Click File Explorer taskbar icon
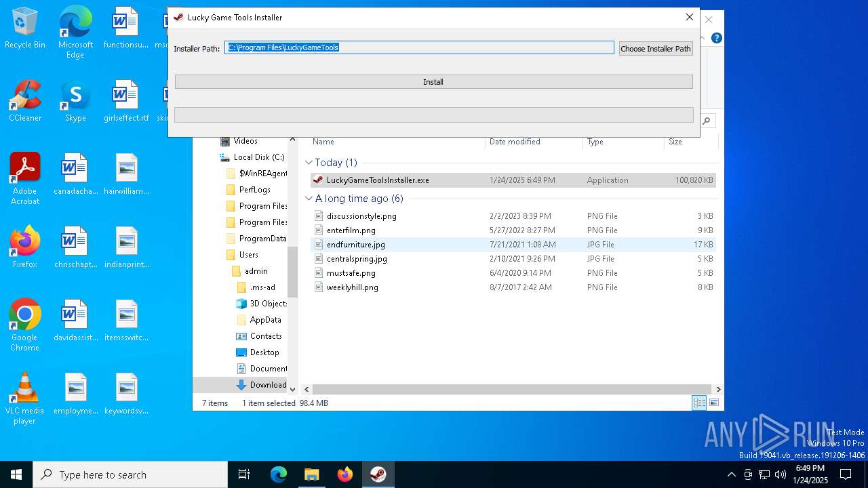Screen dimensions: 868x488 coord(311,474)
